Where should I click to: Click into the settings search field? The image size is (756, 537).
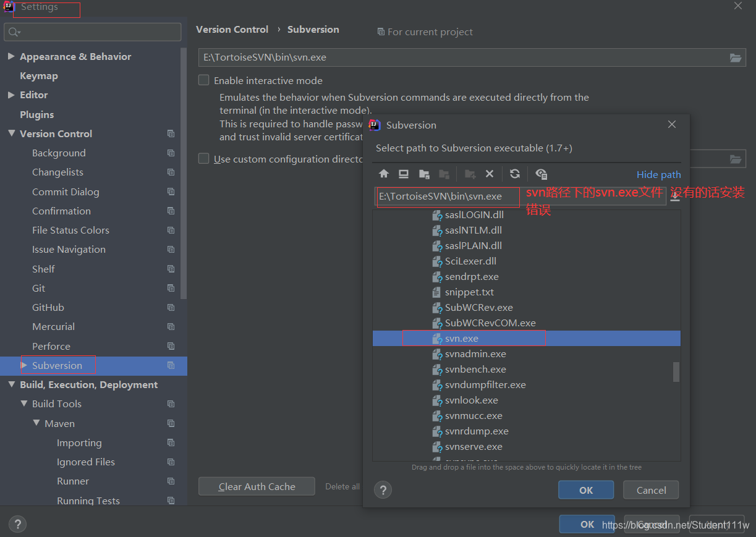pyautogui.click(x=93, y=32)
